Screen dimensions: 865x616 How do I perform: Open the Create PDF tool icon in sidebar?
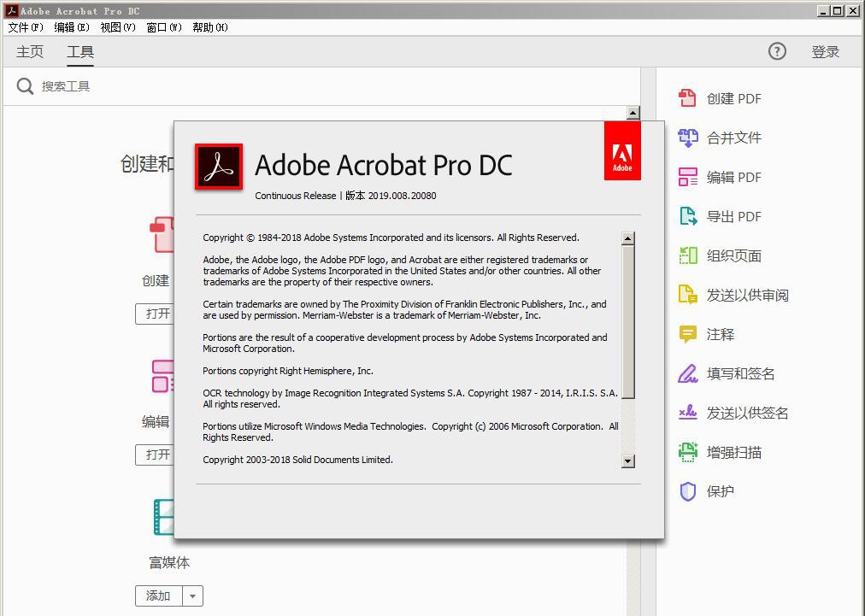pos(687,98)
